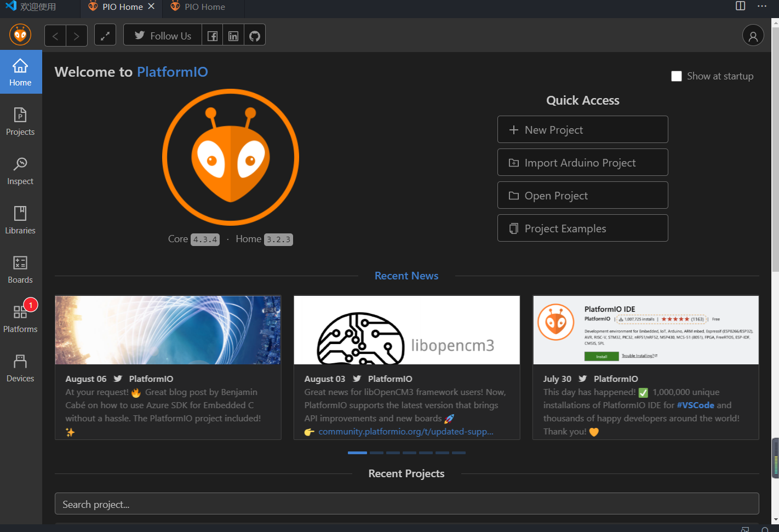Click the scrollbar down arrow

(x=775, y=519)
